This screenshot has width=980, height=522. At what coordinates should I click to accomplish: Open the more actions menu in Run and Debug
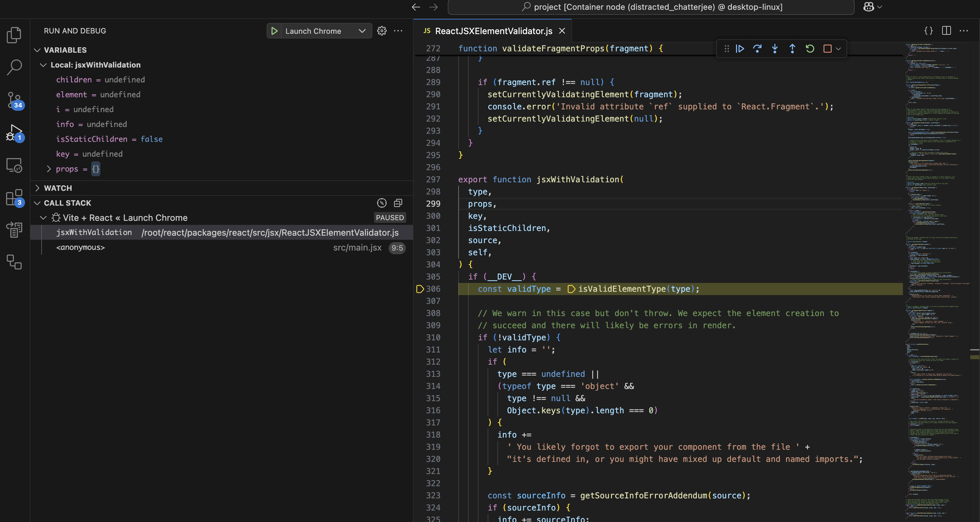coord(398,31)
